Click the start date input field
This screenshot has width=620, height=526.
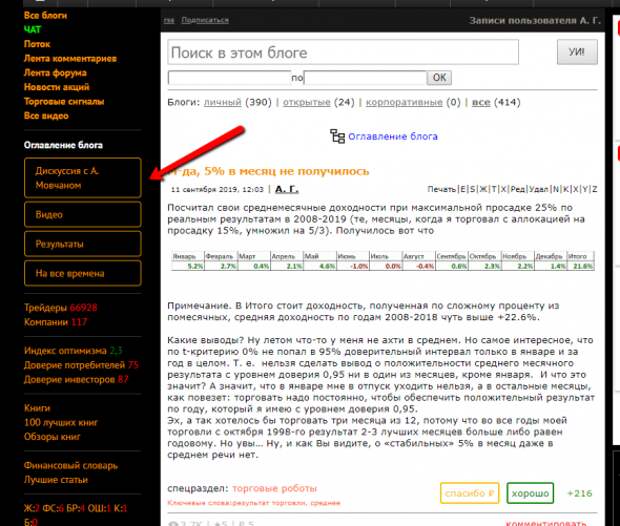click(x=229, y=78)
